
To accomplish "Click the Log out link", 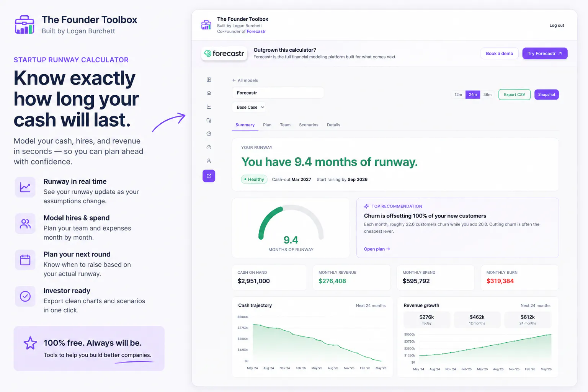I will [557, 25].
